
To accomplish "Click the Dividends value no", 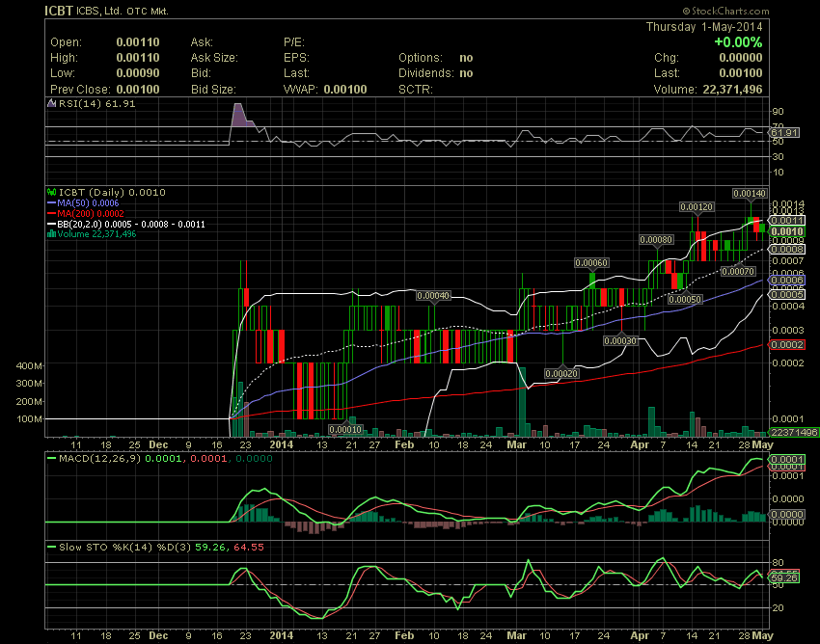I will tap(466, 73).
